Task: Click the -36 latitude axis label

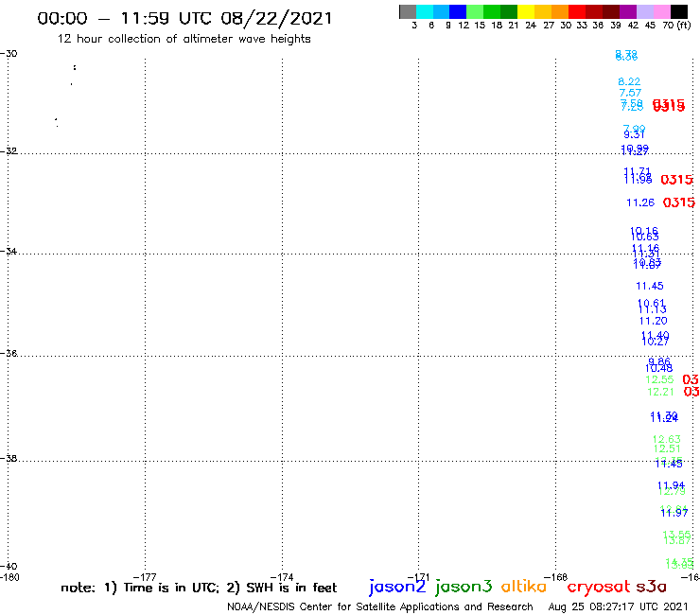Action: point(9,354)
